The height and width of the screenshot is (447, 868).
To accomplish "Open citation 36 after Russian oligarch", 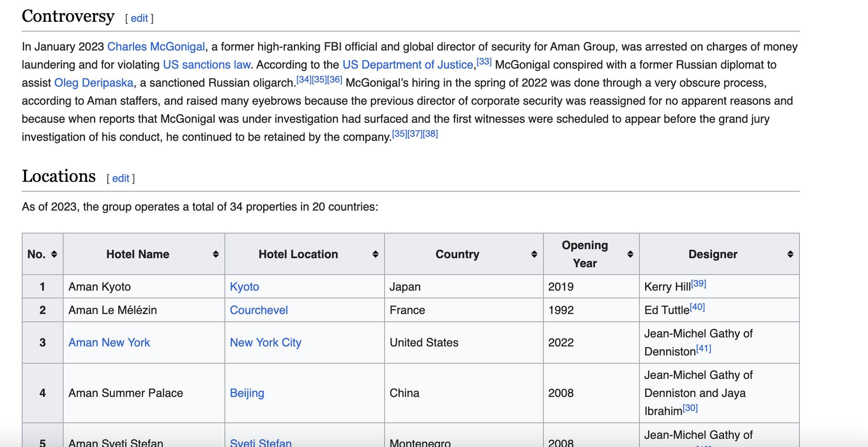I will click(x=334, y=80).
